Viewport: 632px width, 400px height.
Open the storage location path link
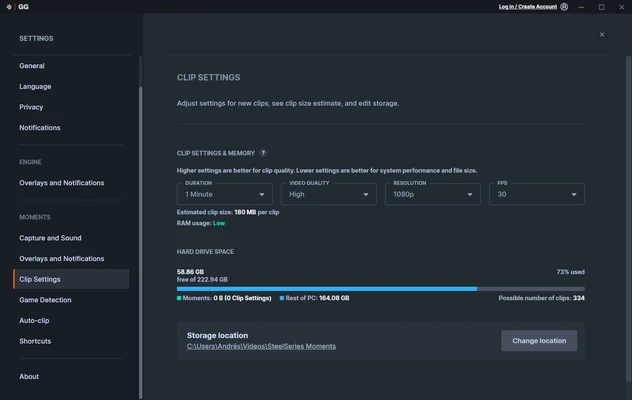pos(261,346)
